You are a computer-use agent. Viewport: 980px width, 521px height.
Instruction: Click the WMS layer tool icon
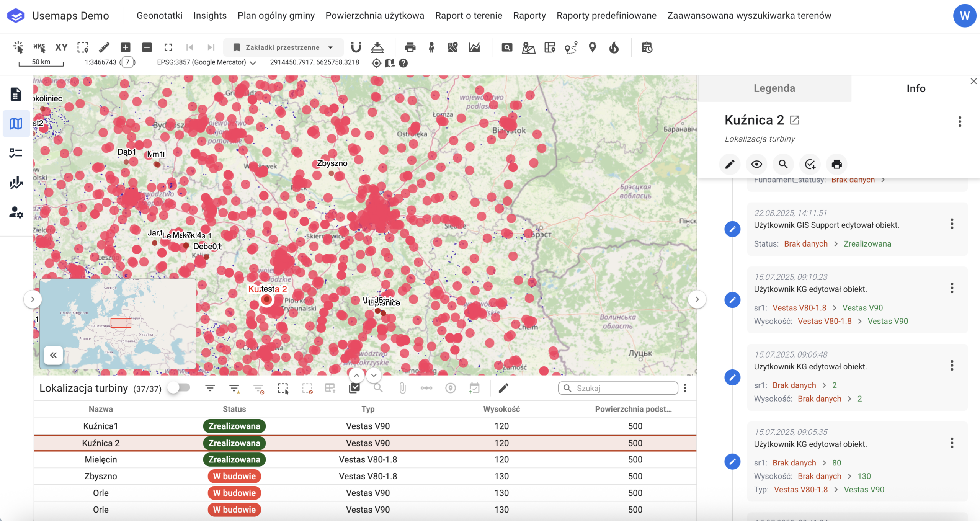click(x=39, y=47)
